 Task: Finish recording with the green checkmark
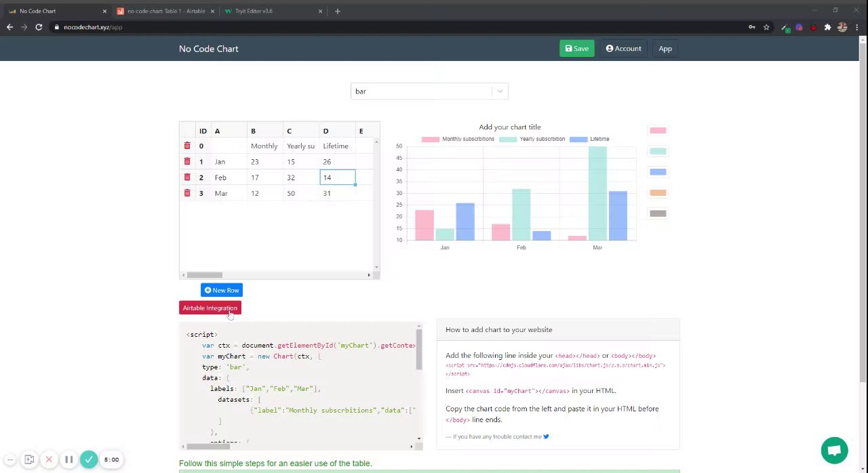point(89,459)
